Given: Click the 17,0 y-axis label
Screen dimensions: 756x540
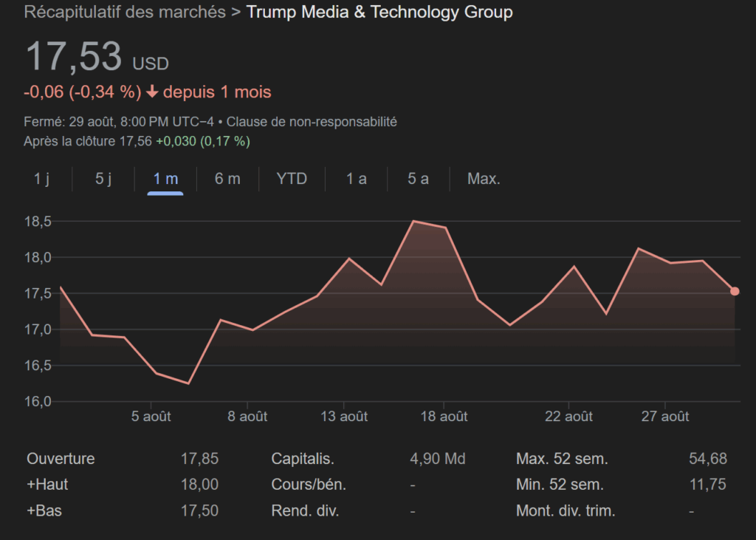Looking at the screenshot, I should pos(38,329).
